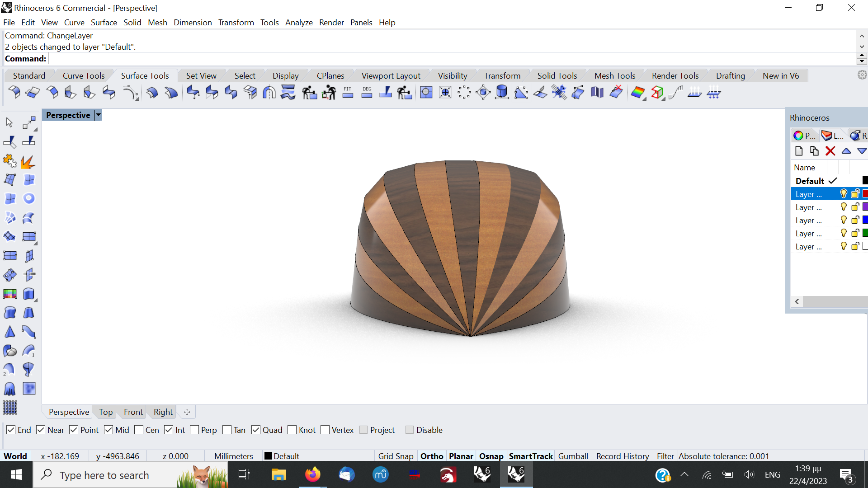Click the red X delete layer icon
Screen dimensions: 868x488
click(830, 151)
